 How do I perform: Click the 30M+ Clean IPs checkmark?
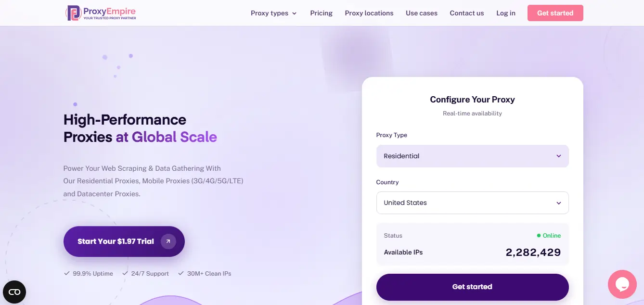(x=181, y=273)
